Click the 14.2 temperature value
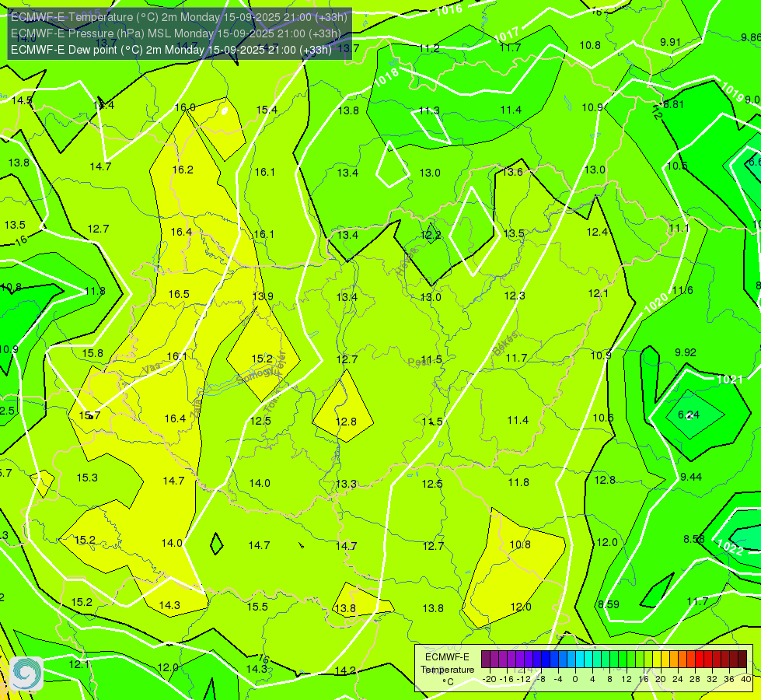The image size is (761, 700). pos(345,670)
